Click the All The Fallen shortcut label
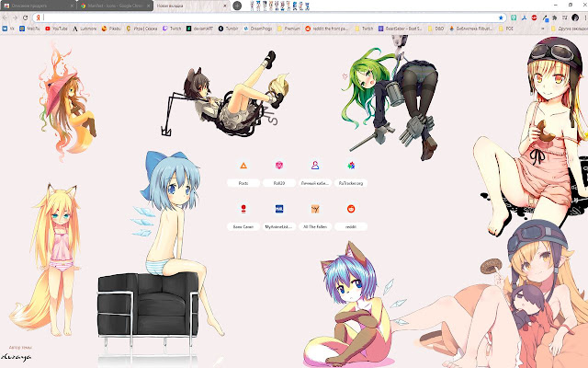Screen dimensions: 588x368 [315, 227]
